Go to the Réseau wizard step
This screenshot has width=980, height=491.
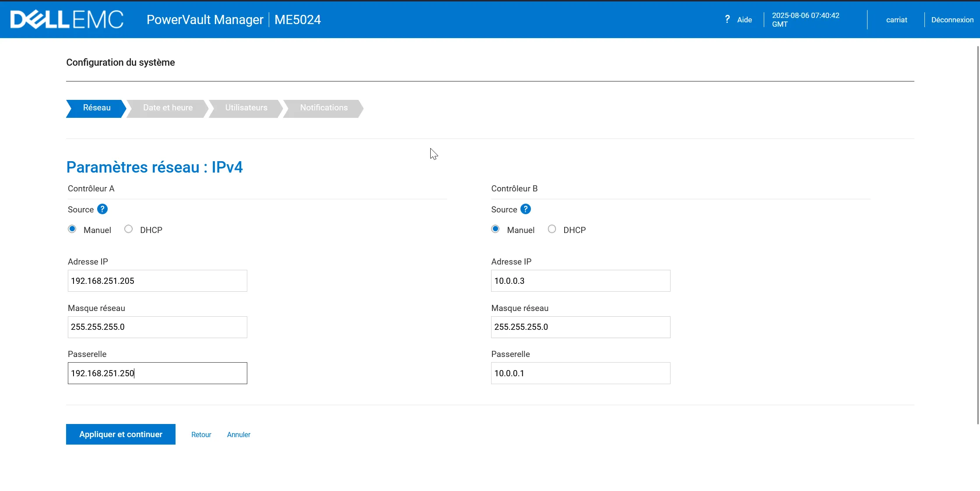(x=96, y=108)
